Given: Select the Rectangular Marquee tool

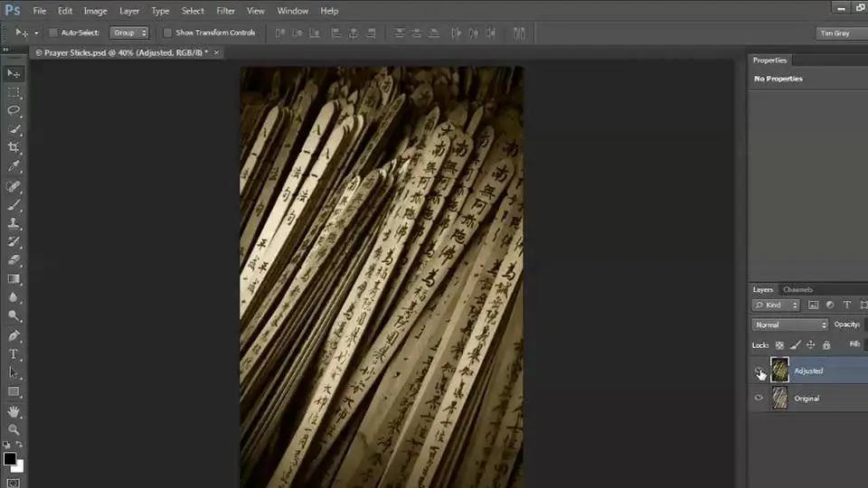Looking at the screenshot, I should [x=14, y=92].
